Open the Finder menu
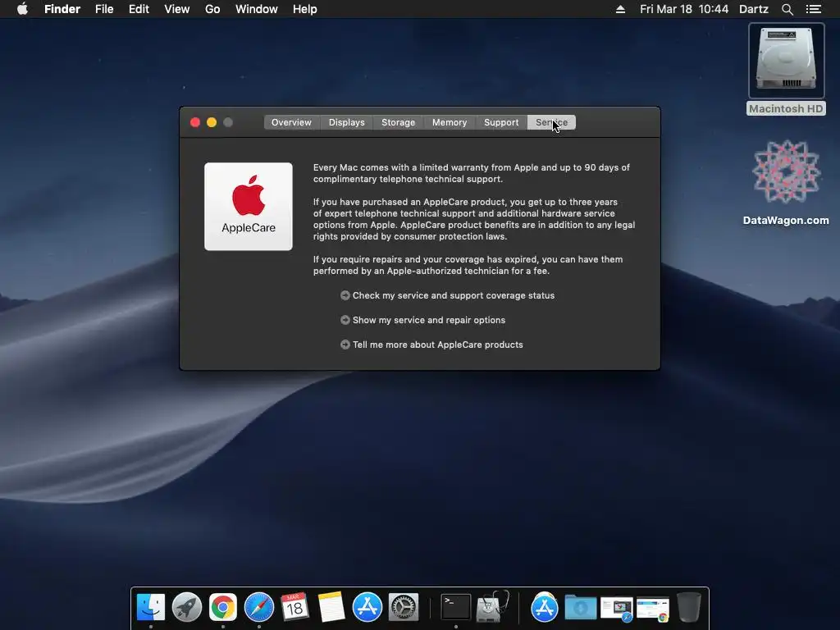The height and width of the screenshot is (630, 840). coord(62,9)
